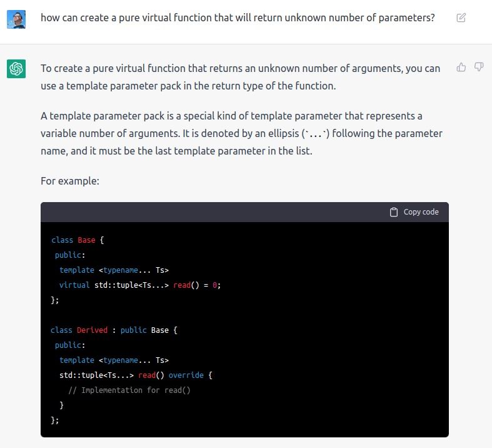This screenshot has height=448, width=492.
Task: Click the 'class Base {' code line
Action: pos(78,240)
